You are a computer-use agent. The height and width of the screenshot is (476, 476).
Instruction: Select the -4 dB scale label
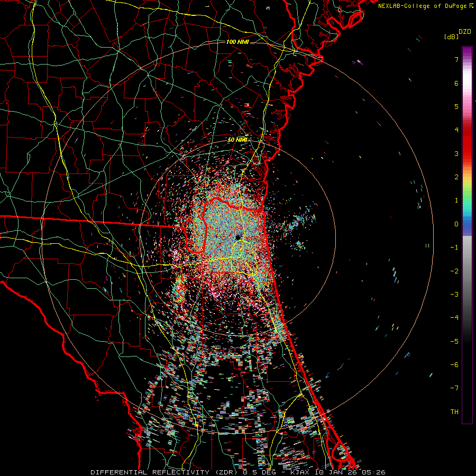(x=454, y=318)
